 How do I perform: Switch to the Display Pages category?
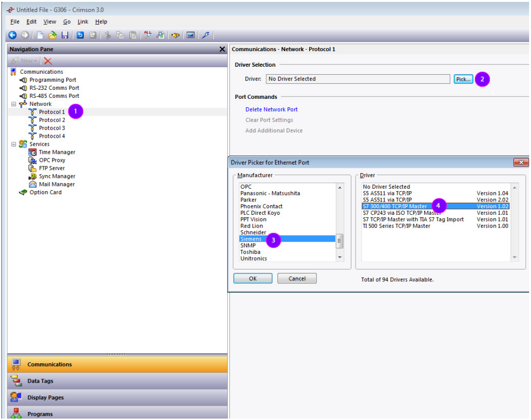[x=117, y=398]
